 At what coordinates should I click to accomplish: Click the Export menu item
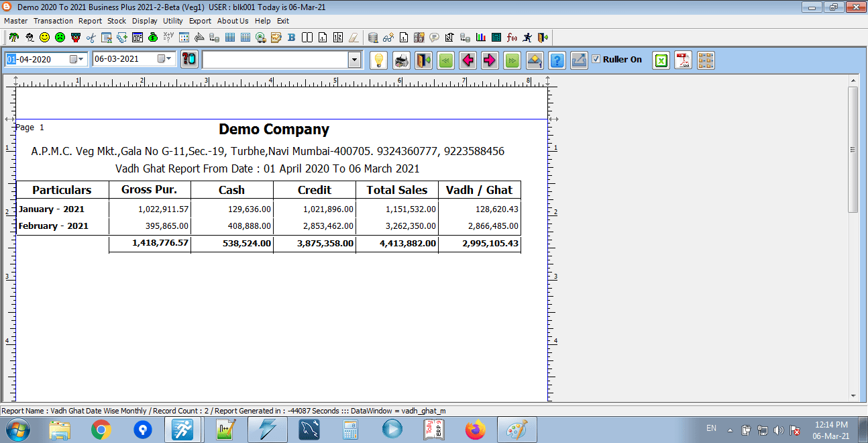[x=200, y=21]
